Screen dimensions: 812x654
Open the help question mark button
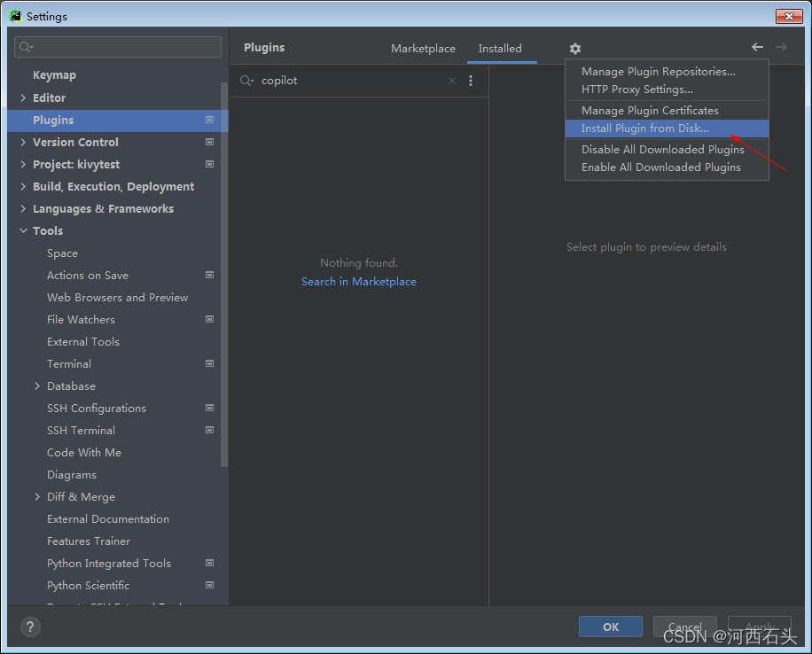[30, 627]
